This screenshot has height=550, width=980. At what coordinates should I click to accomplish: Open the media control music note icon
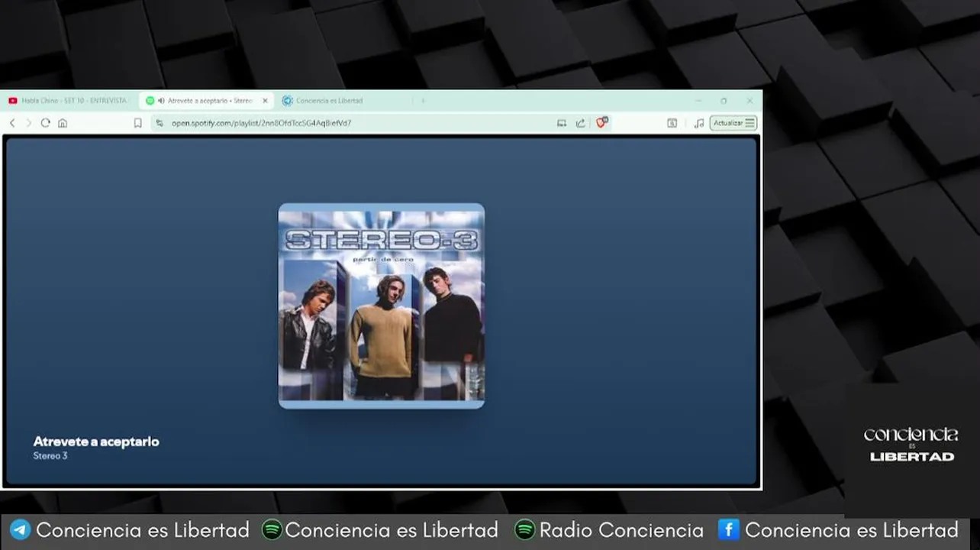698,123
